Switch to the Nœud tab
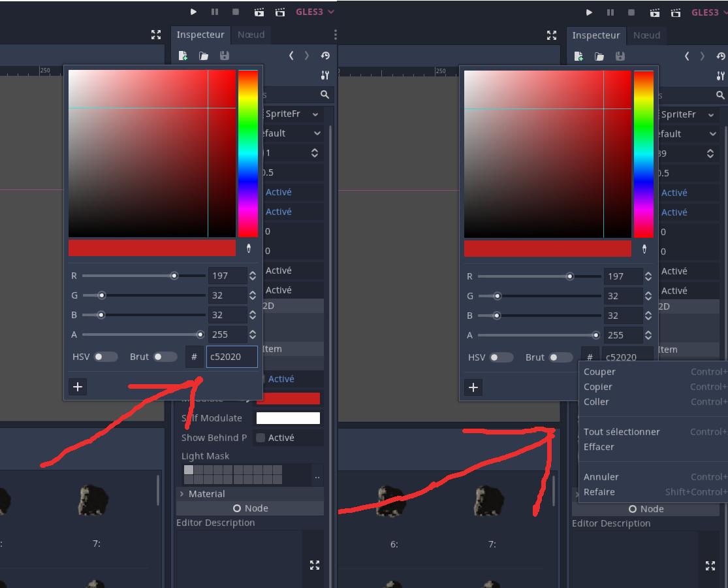The image size is (728, 588). [251, 35]
